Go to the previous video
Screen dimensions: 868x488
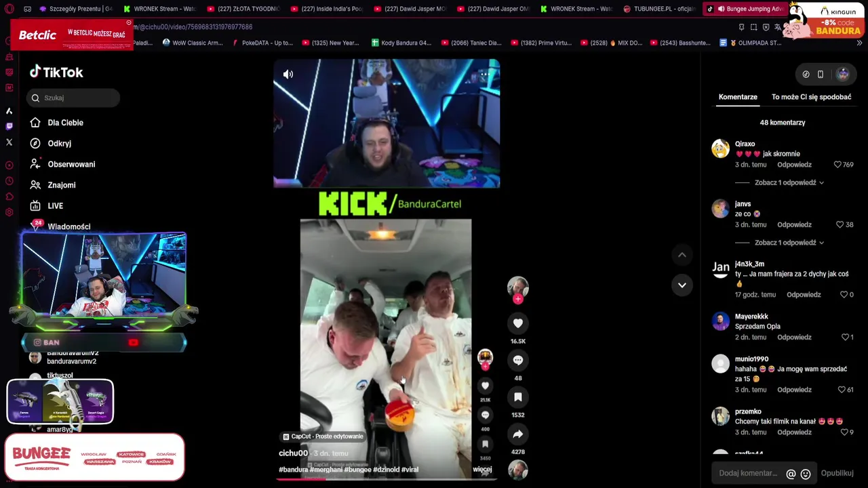coord(682,255)
